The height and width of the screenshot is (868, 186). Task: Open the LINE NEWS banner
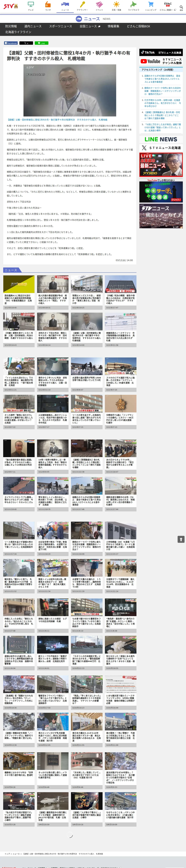click(161, 139)
